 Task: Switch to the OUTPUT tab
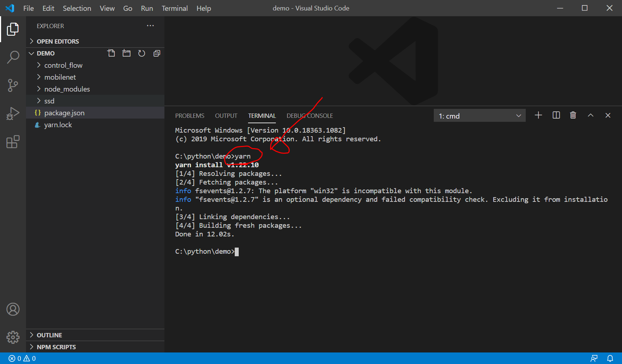[x=226, y=116]
